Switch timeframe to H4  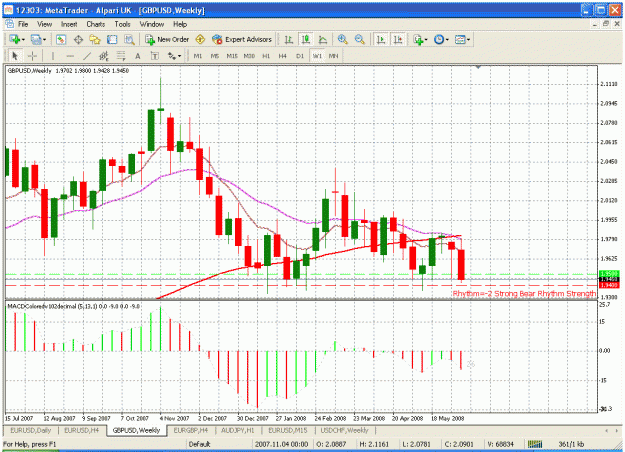pyautogui.click(x=283, y=56)
